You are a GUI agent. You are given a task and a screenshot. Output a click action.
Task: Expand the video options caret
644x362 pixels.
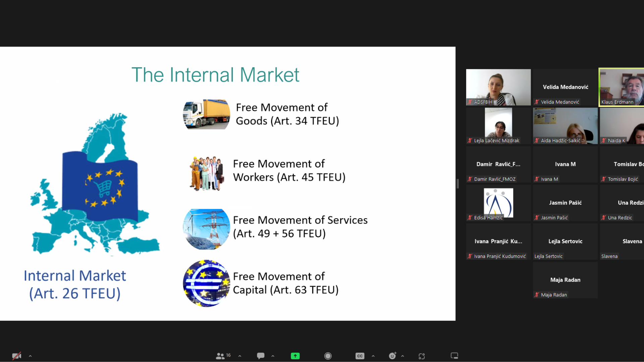(30, 356)
